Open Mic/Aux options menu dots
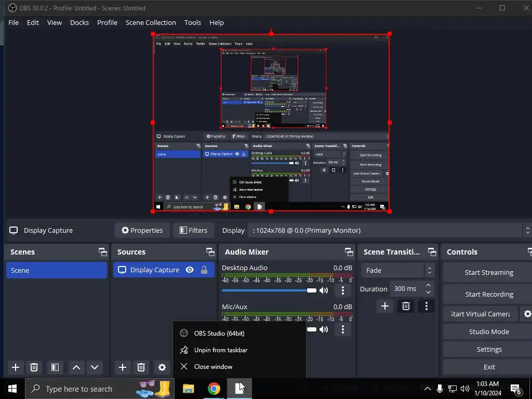Viewport: 532px width, 399px height. click(343, 329)
